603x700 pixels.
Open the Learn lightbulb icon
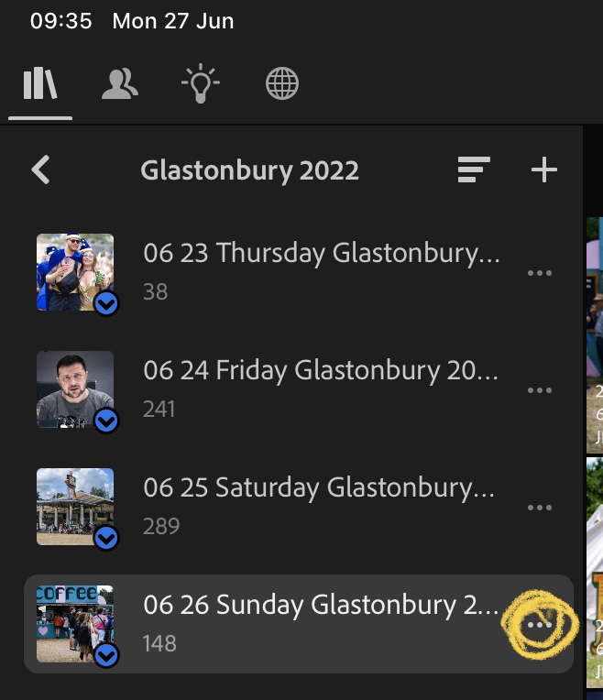[x=201, y=85]
